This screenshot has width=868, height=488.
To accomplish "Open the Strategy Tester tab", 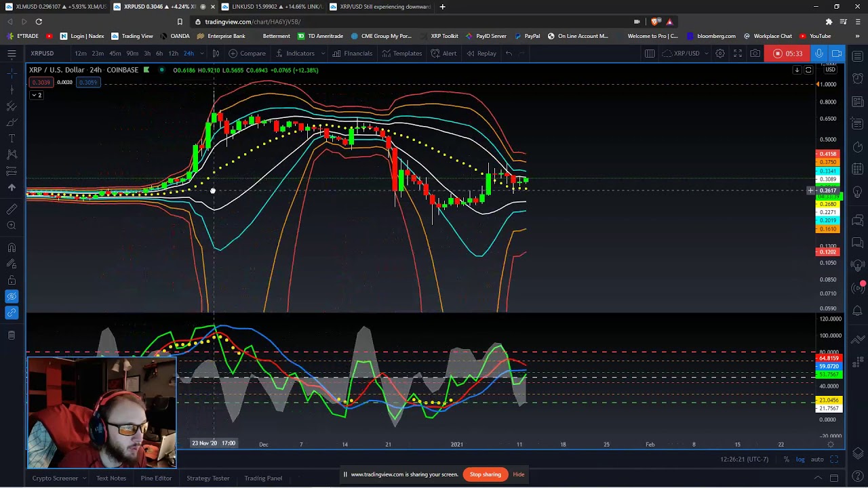I will [x=208, y=478].
